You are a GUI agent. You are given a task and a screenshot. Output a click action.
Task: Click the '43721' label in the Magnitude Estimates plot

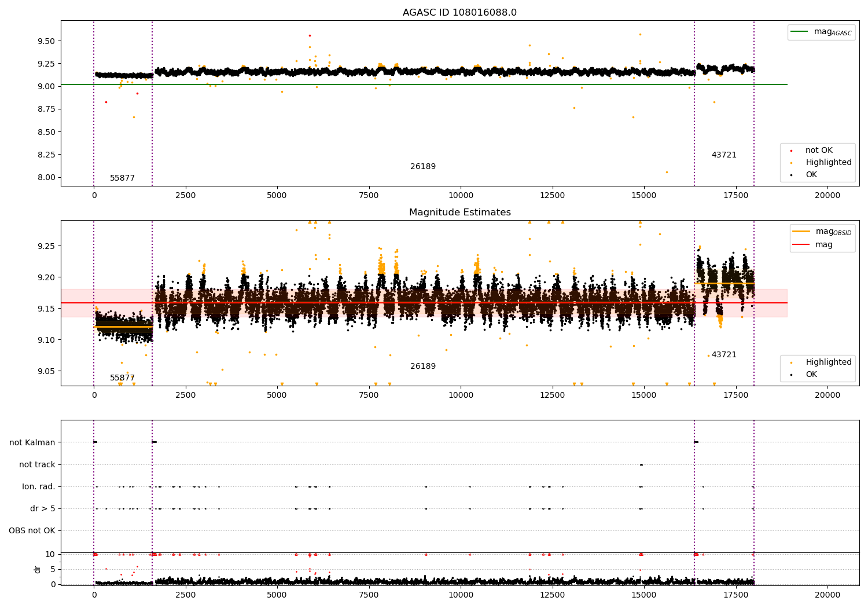[x=724, y=355]
